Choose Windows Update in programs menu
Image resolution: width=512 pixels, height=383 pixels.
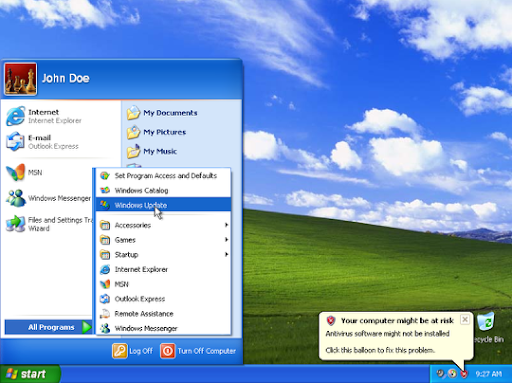point(163,205)
